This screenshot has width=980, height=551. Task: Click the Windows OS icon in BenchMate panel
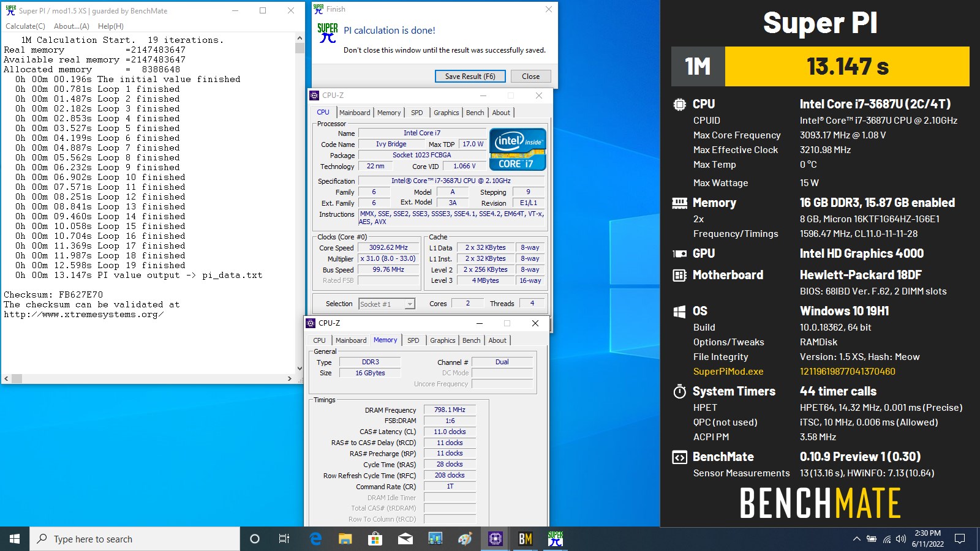[679, 312]
